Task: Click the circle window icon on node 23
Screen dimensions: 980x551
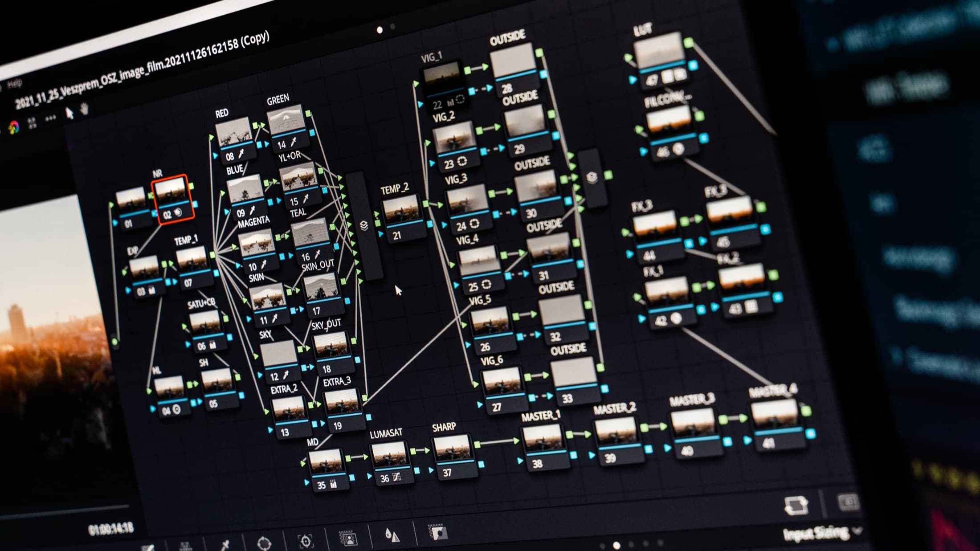Action: point(462,161)
